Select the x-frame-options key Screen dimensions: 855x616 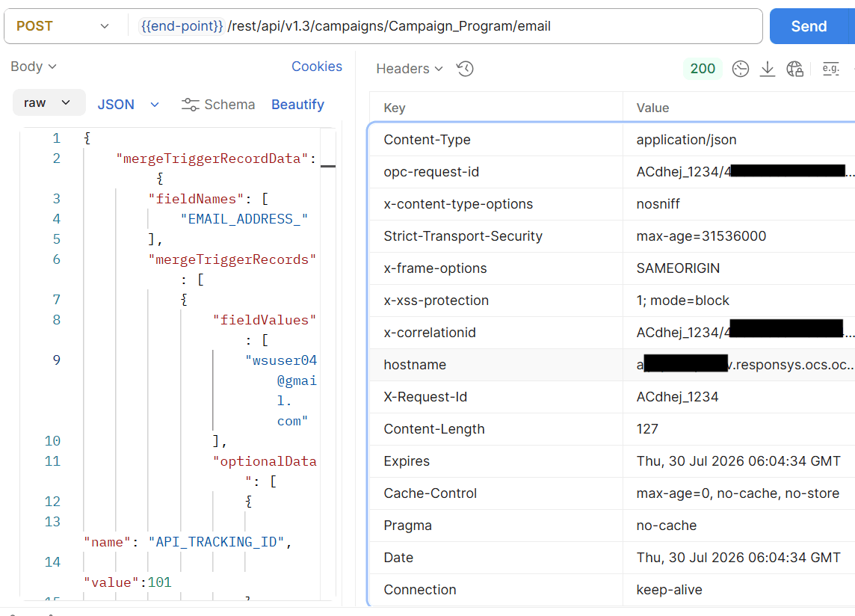(x=435, y=268)
